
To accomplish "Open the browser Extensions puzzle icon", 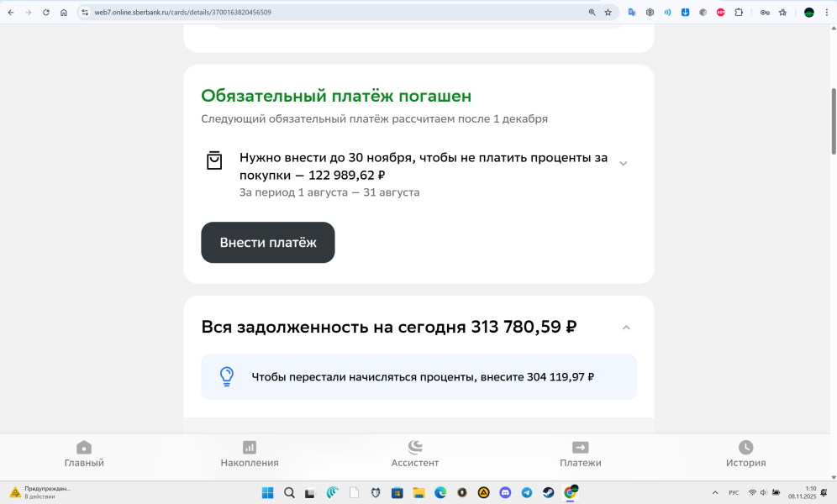I will (739, 13).
